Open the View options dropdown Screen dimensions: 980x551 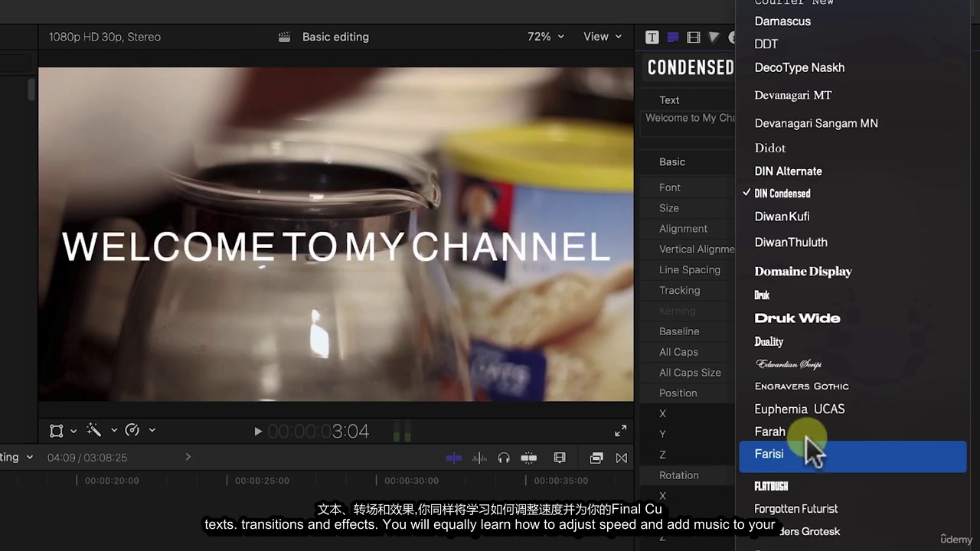click(603, 37)
